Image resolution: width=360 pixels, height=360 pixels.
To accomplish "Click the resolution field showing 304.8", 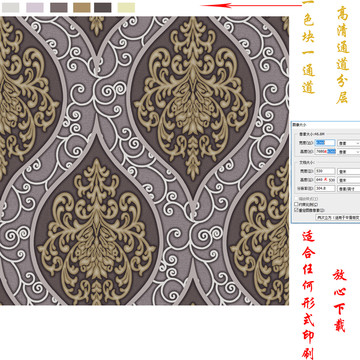I will click(325, 188).
